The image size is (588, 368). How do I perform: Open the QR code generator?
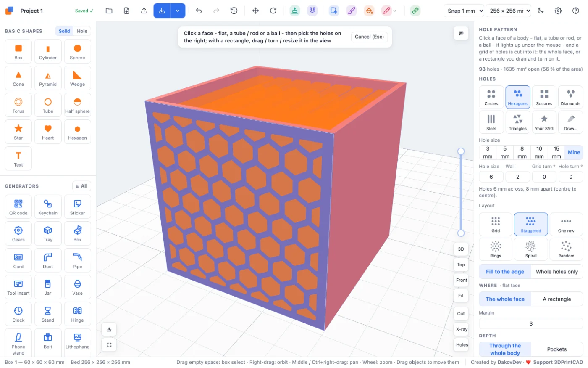[18, 207]
